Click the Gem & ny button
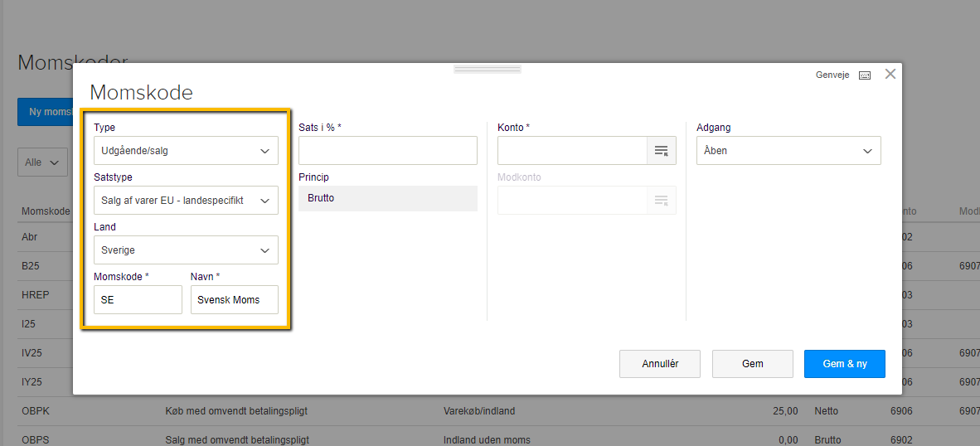 click(844, 364)
